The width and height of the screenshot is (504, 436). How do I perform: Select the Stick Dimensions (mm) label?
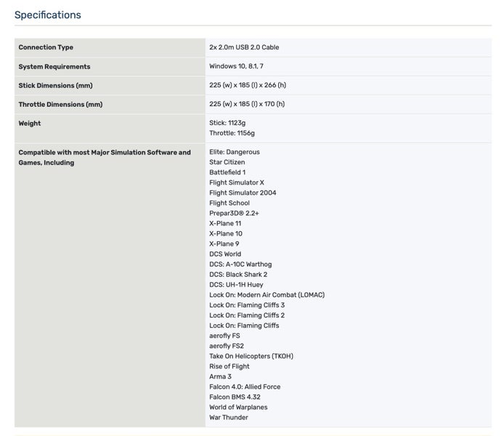coord(55,86)
